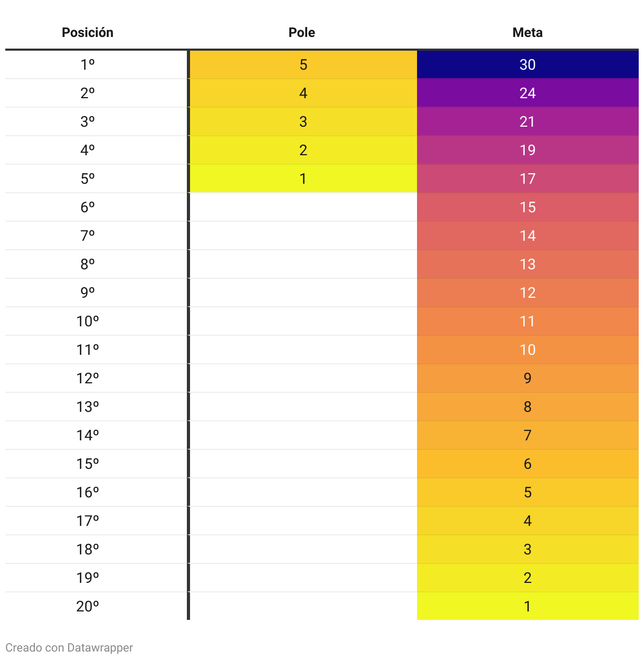Select the dark blue Meta cell showing 30
The width and height of the screenshot is (644, 660).
pos(527,64)
